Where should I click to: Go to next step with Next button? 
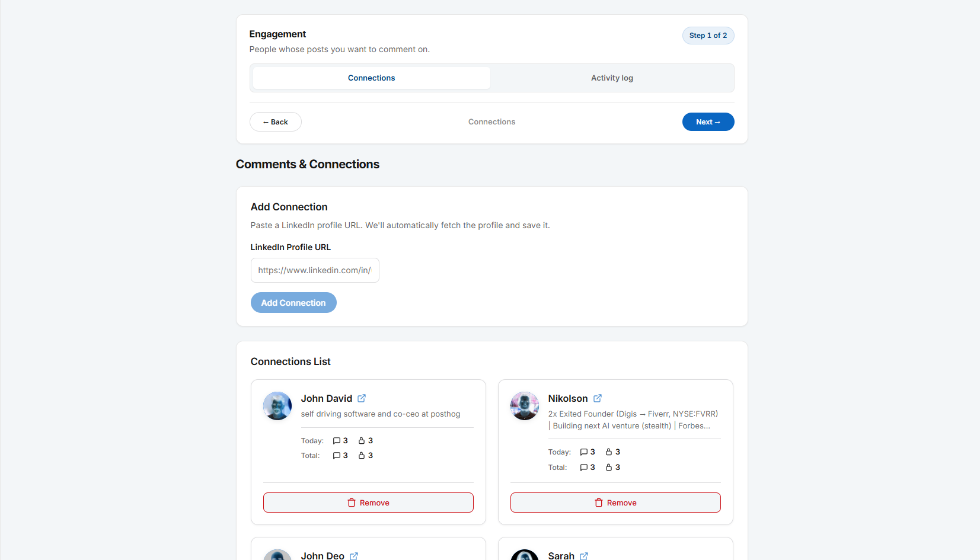(x=708, y=122)
